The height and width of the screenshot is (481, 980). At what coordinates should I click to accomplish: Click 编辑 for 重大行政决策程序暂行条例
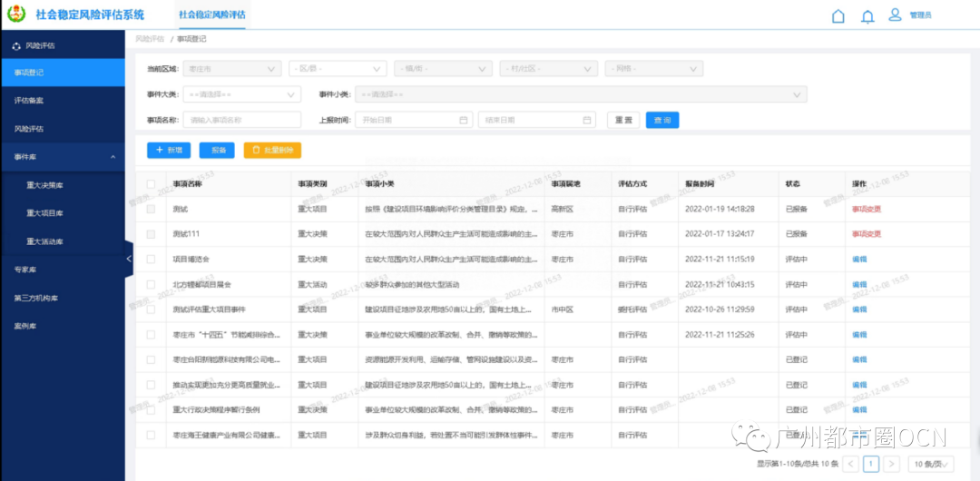click(x=859, y=409)
